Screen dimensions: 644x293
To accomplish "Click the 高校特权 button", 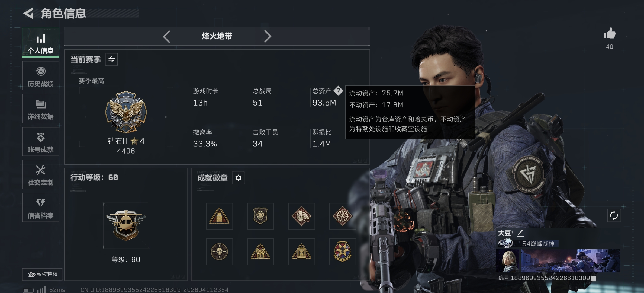I will click(x=42, y=274).
